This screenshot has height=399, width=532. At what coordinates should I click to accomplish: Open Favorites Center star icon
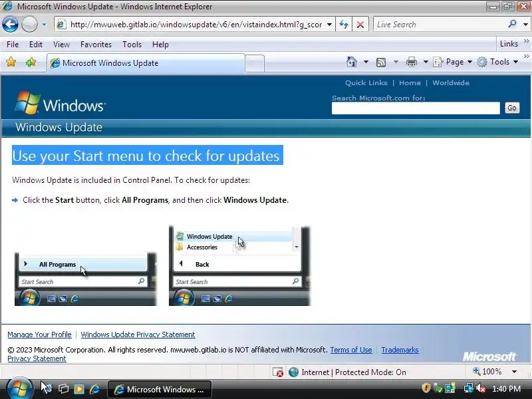click(11, 62)
